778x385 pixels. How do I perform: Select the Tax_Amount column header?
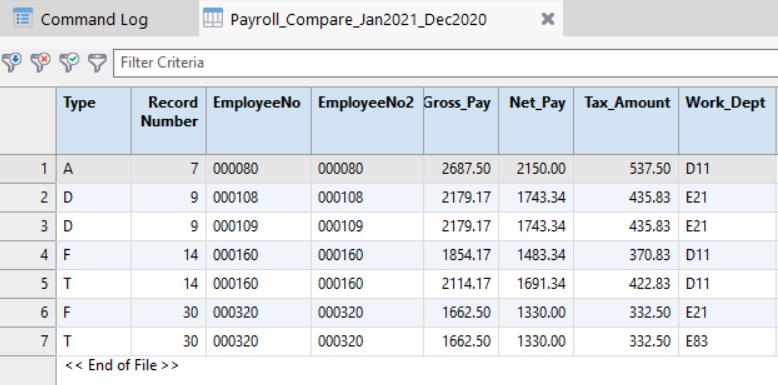(x=626, y=121)
